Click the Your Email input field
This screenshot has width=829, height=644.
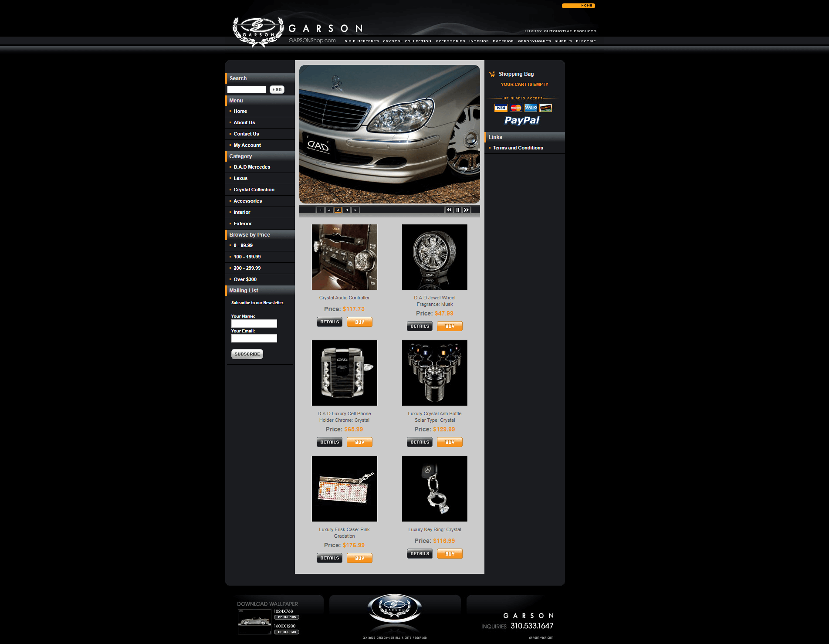point(254,339)
